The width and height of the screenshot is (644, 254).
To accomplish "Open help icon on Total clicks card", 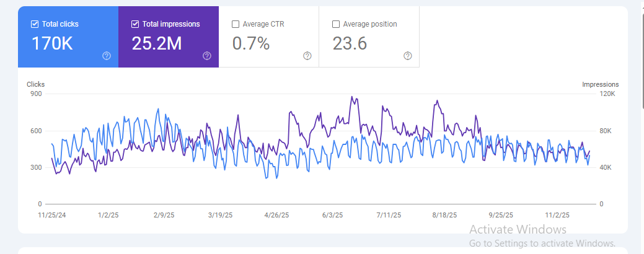I will click(107, 56).
